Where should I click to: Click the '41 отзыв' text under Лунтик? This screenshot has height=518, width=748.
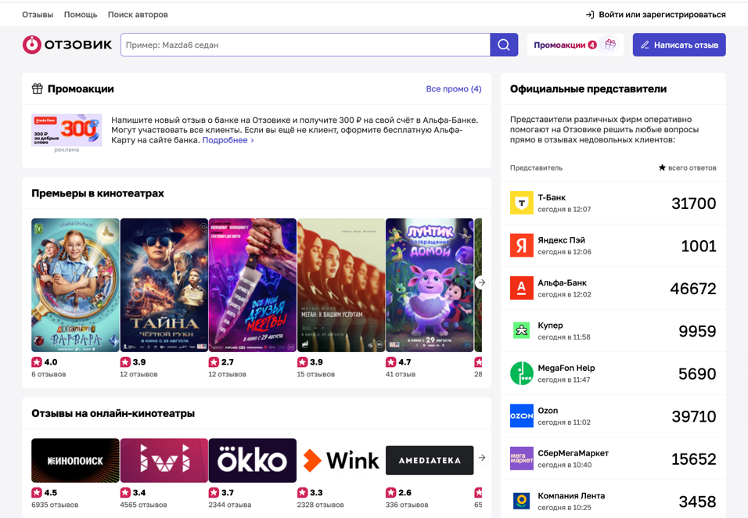(x=400, y=374)
